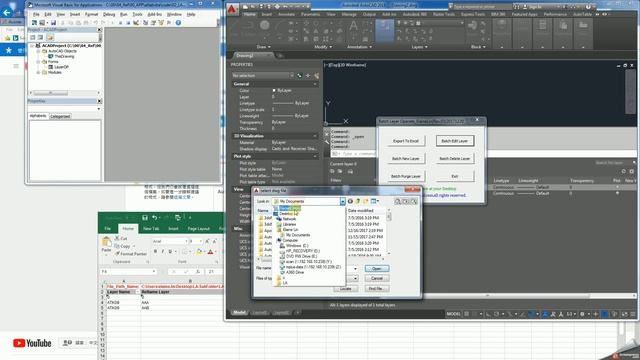
Task: Click Up One Level icon in dwg dialog
Action: pos(358,201)
